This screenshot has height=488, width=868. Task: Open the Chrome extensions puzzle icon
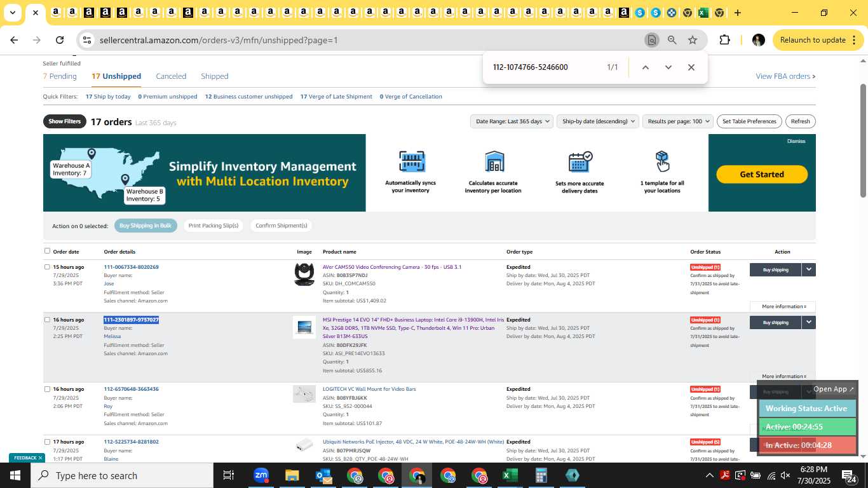[x=724, y=40]
